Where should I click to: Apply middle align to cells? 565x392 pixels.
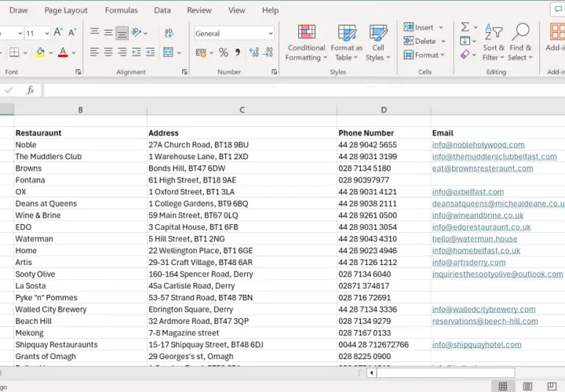pos(108,33)
